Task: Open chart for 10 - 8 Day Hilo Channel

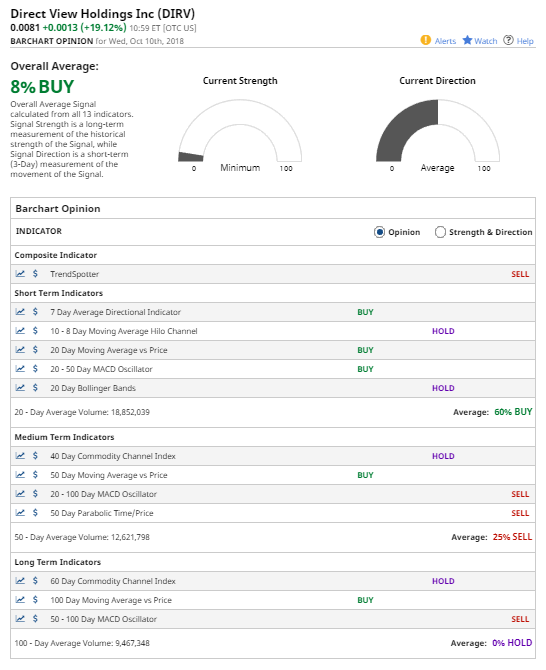Action: [20, 331]
